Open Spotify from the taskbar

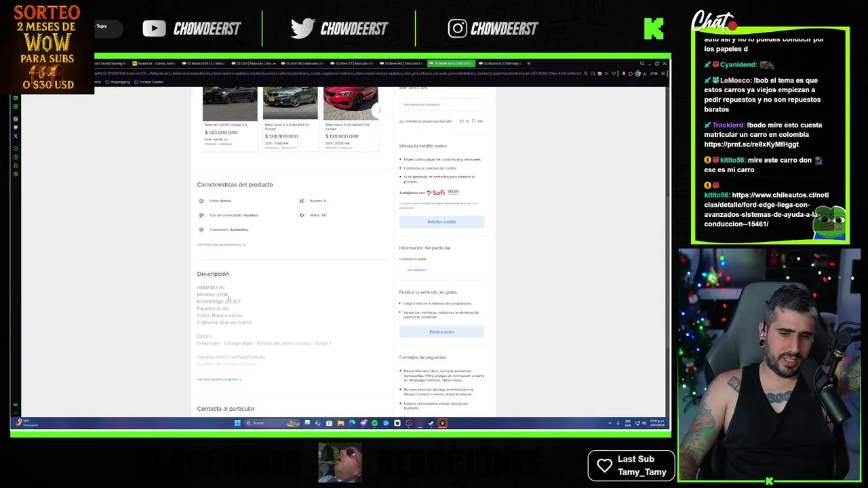[374, 423]
